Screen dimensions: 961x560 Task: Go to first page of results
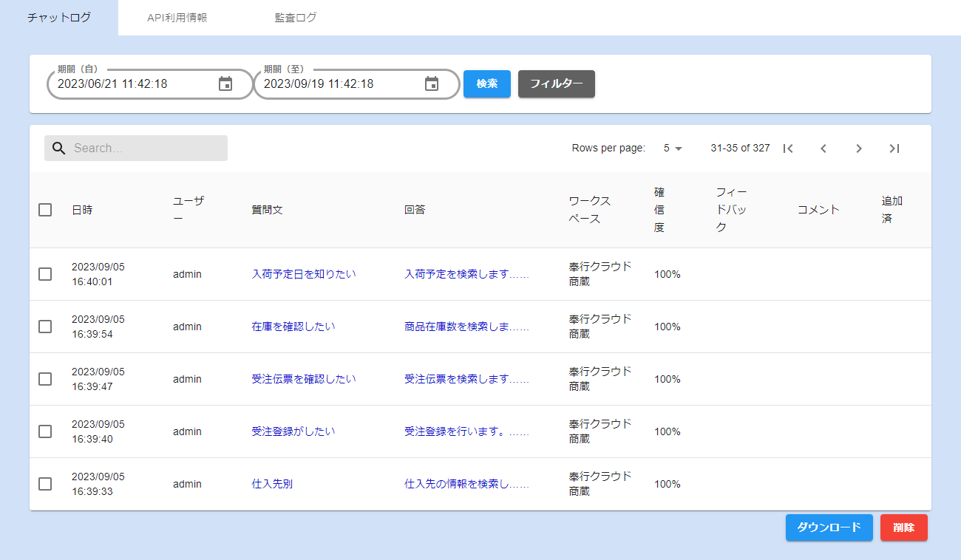(x=788, y=148)
